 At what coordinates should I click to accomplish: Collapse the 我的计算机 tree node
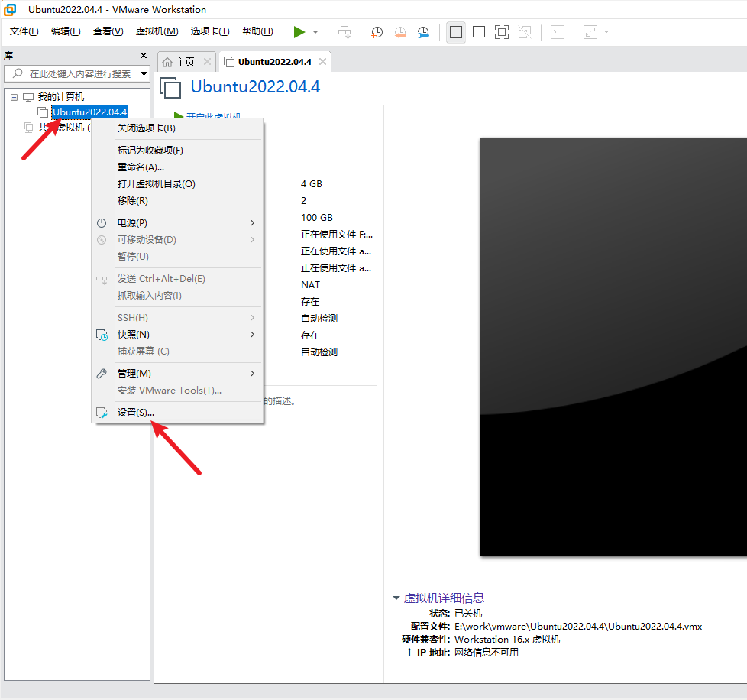click(x=15, y=97)
